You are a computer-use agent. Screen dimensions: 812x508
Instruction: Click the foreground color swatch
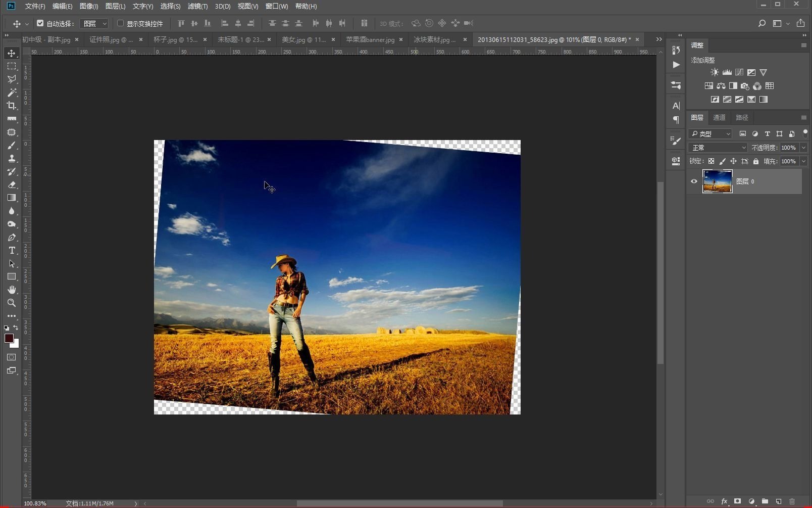(9, 338)
